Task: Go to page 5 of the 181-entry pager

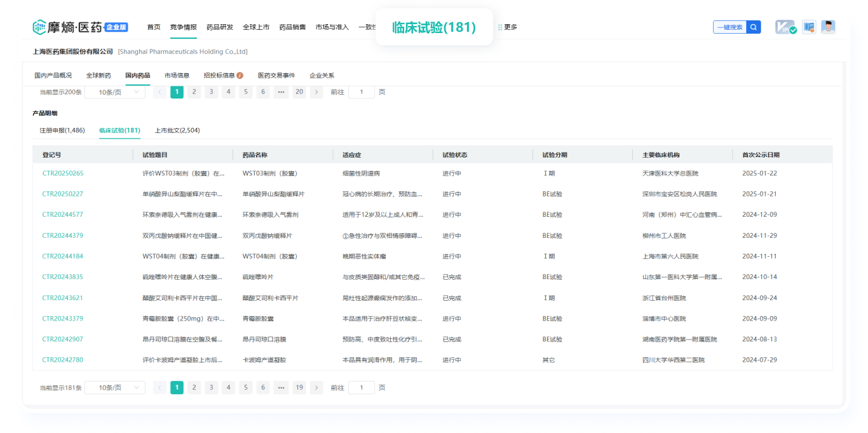Action: coord(246,387)
